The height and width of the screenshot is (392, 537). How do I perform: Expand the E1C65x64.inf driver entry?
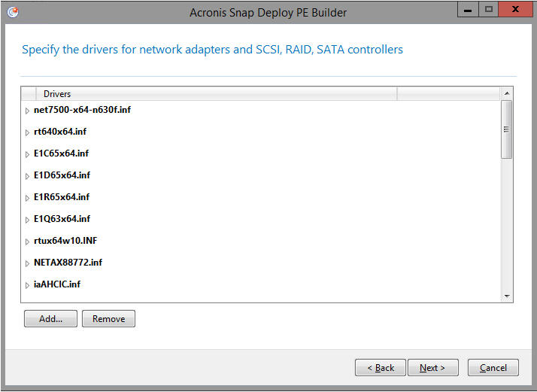point(27,154)
